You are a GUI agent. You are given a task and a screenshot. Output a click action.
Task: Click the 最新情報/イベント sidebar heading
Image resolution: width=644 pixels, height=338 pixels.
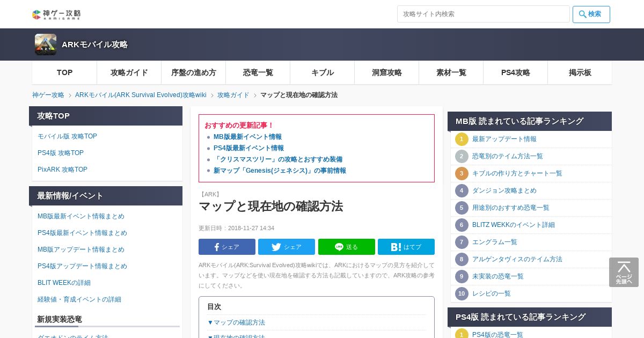pyautogui.click(x=106, y=196)
